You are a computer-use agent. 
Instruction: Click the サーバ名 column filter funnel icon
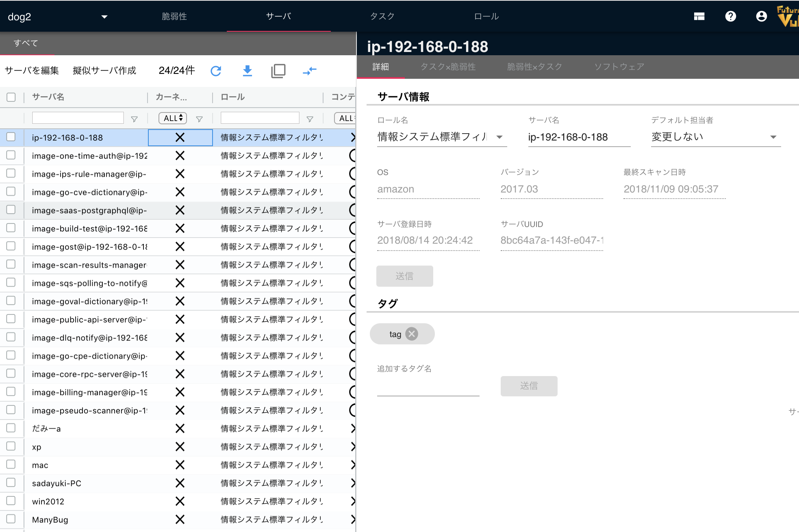pos(134,118)
